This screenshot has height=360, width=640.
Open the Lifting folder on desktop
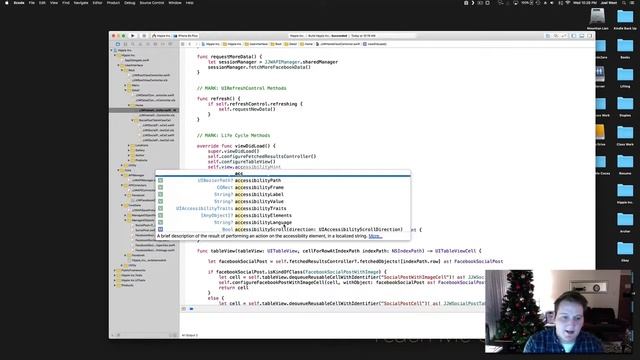pos(625,77)
